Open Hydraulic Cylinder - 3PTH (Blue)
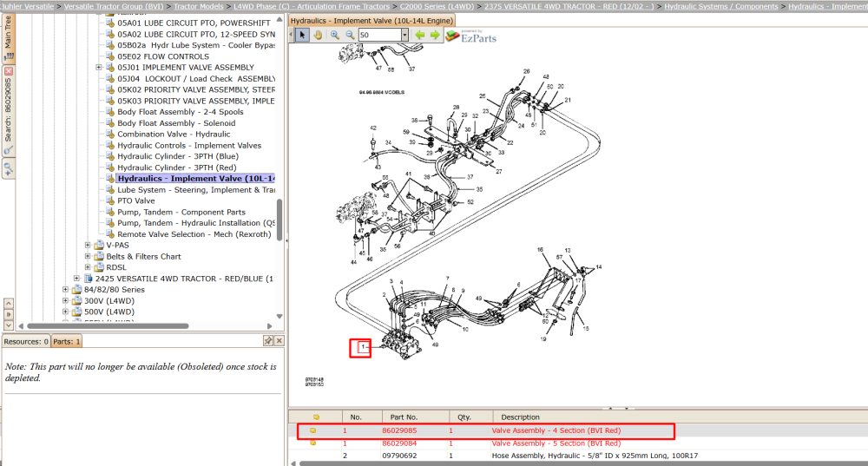This screenshot has width=868, height=466. [x=178, y=156]
